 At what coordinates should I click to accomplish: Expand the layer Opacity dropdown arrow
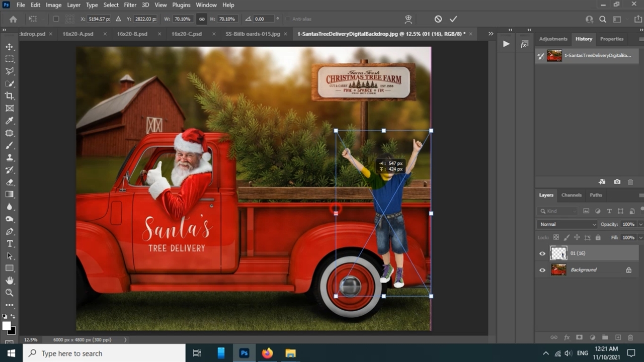pyautogui.click(x=640, y=224)
